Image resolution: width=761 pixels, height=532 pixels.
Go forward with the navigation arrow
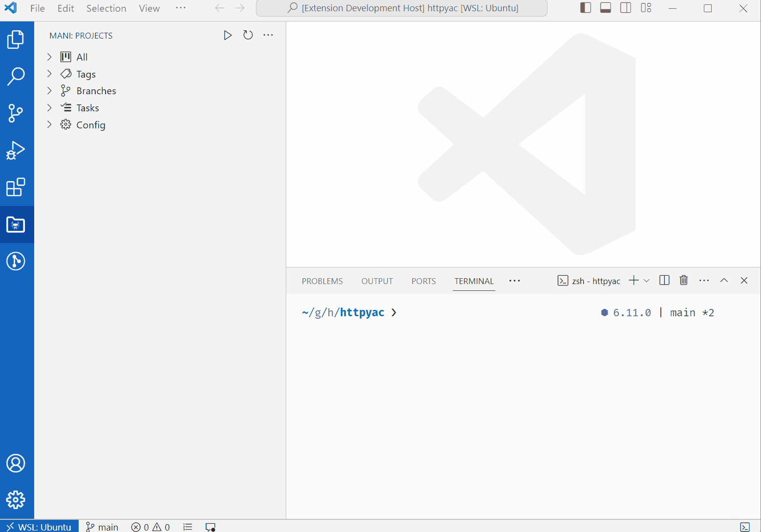coord(240,8)
